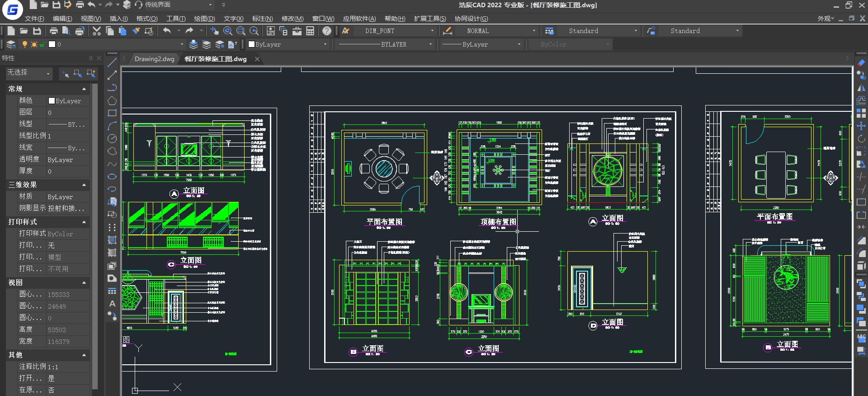868x396 pixels.
Task: Toggle the layer freeze sun icon
Action: [x=34, y=44]
